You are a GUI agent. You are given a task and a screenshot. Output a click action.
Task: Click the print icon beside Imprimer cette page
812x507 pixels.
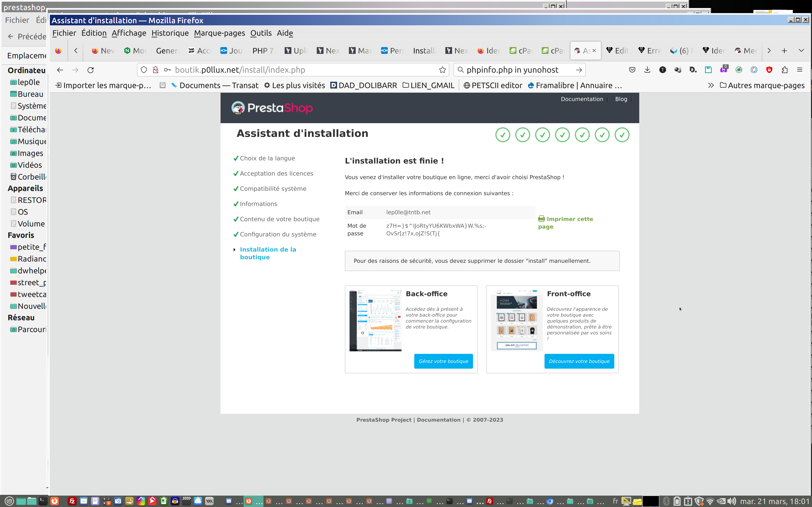click(x=541, y=219)
